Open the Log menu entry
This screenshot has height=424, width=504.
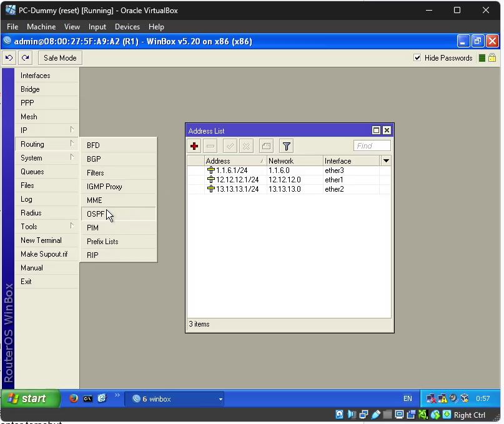(x=47, y=199)
